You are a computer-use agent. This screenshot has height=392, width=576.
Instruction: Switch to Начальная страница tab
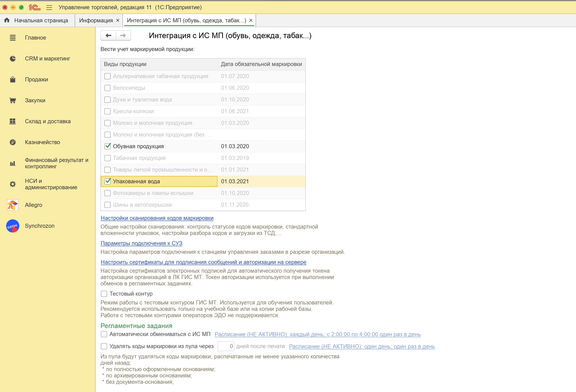coord(37,20)
